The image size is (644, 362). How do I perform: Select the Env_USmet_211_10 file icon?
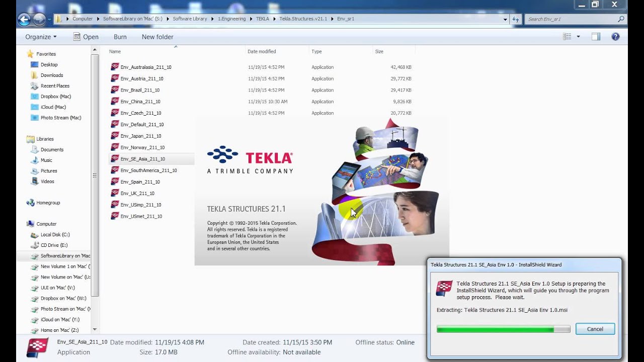click(115, 216)
